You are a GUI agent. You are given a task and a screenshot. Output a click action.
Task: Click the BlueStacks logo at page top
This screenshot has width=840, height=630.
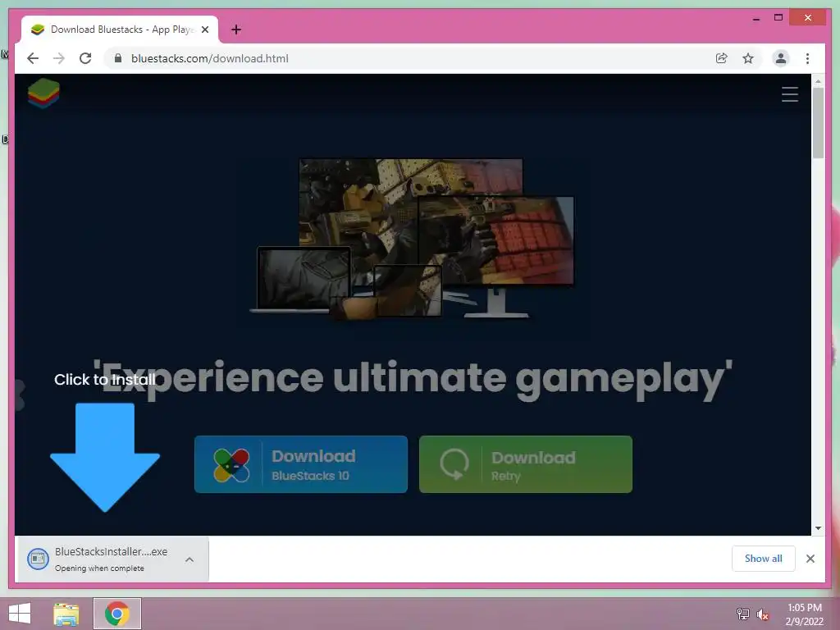43,94
